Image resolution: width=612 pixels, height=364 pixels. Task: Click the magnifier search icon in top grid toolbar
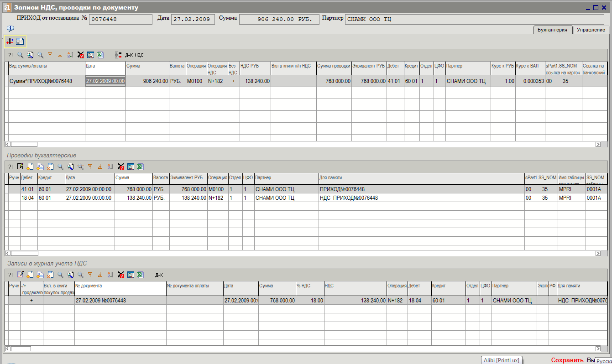pos(20,55)
